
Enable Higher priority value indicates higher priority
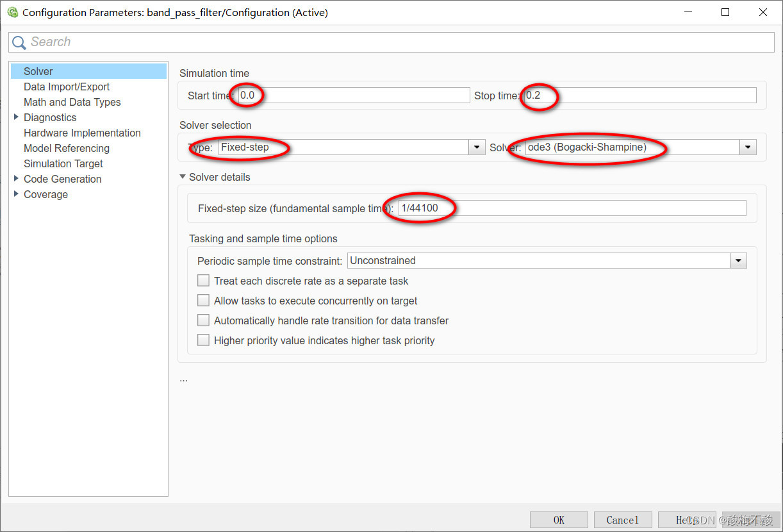203,340
